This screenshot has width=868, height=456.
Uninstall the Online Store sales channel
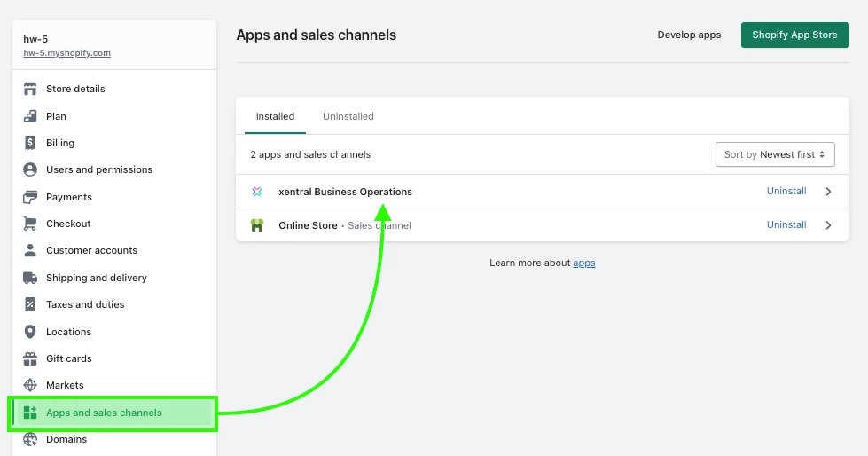tap(786, 224)
